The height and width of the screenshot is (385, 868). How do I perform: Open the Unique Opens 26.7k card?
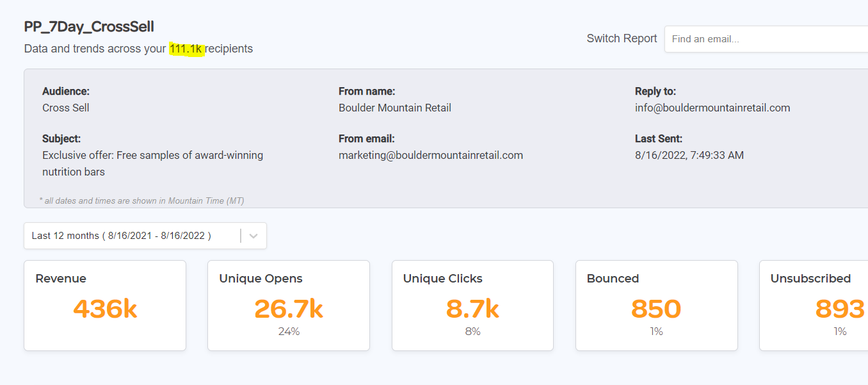coord(289,306)
